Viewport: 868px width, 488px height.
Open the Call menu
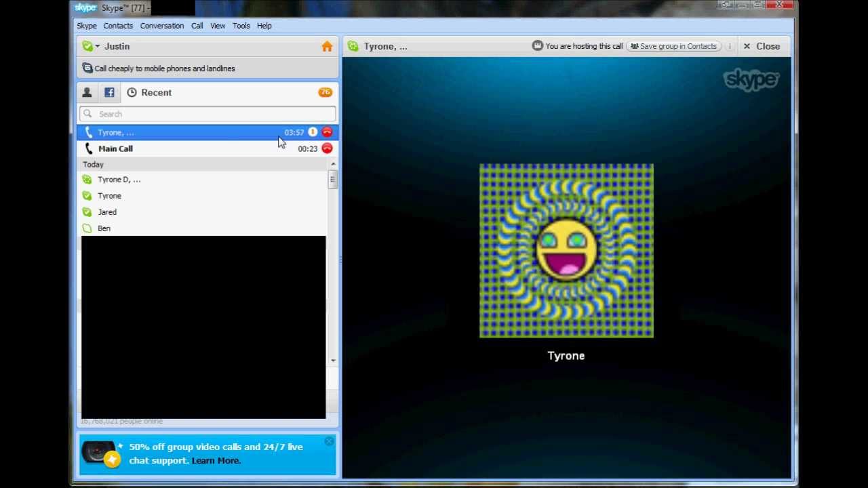[197, 26]
